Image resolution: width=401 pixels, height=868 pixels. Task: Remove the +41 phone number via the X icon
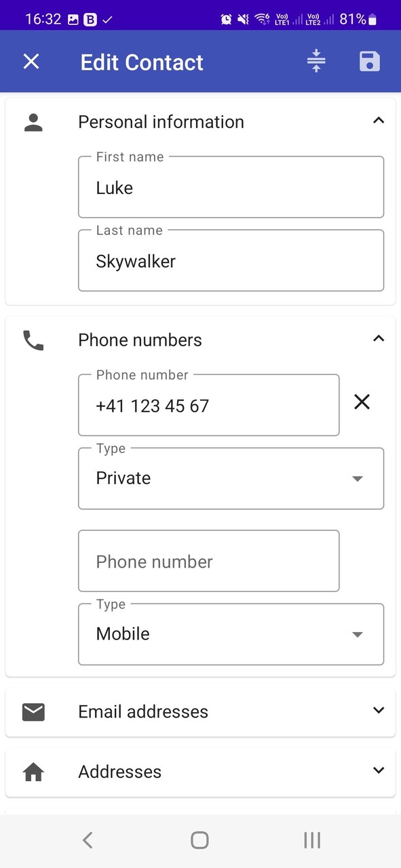(362, 402)
